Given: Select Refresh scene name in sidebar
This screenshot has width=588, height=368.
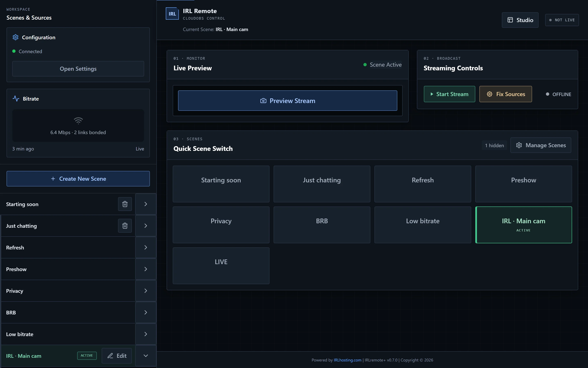Looking at the screenshot, I should [15, 248].
